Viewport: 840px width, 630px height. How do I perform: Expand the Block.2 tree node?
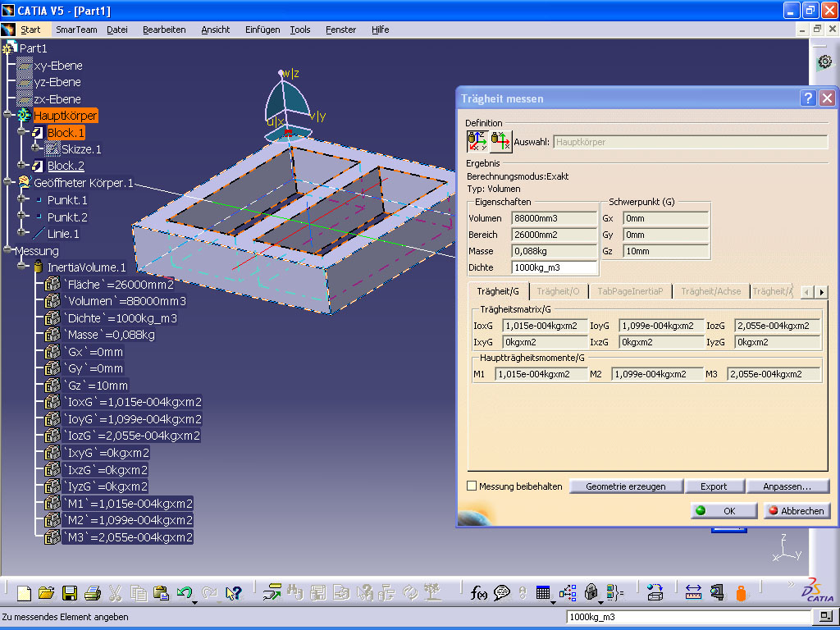coord(21,166)
